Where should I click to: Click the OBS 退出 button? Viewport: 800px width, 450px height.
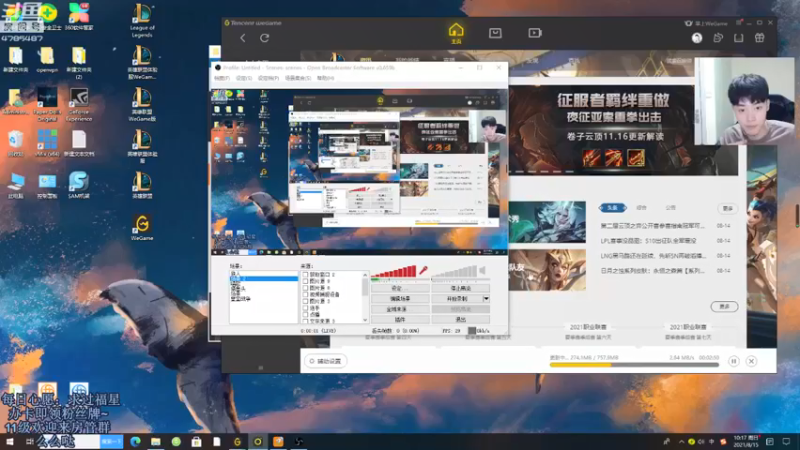461,320
